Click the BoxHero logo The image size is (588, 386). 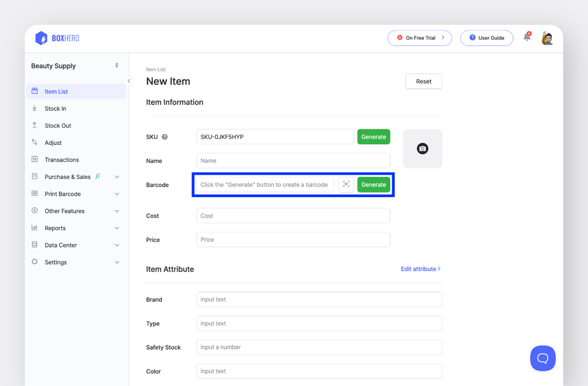(x=57, y=38)
